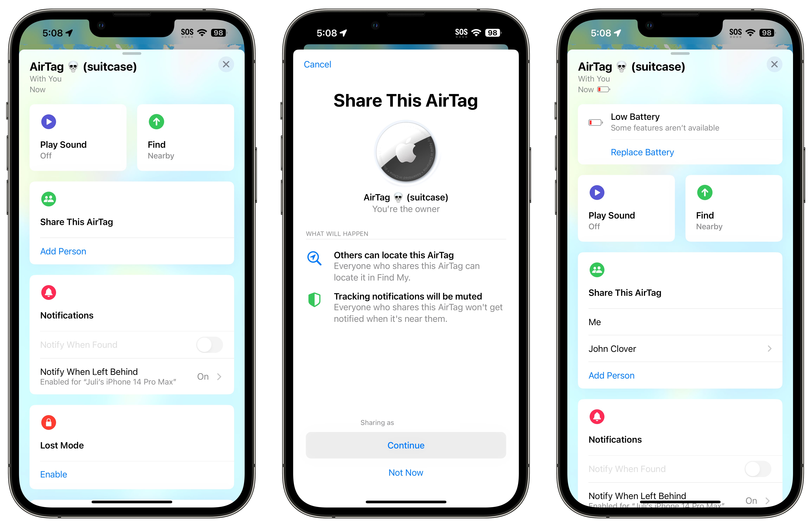Select Not Now to cancel sharing

[406, 473]
